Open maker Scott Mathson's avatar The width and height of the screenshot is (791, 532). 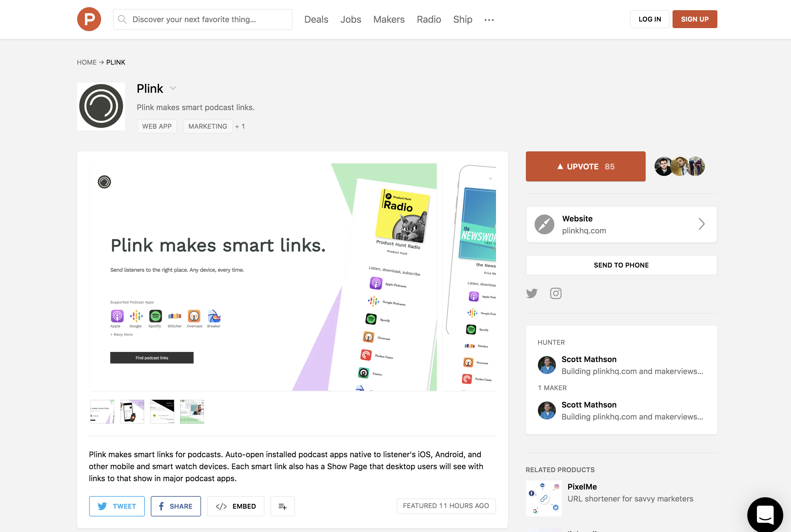coord(547,411)
